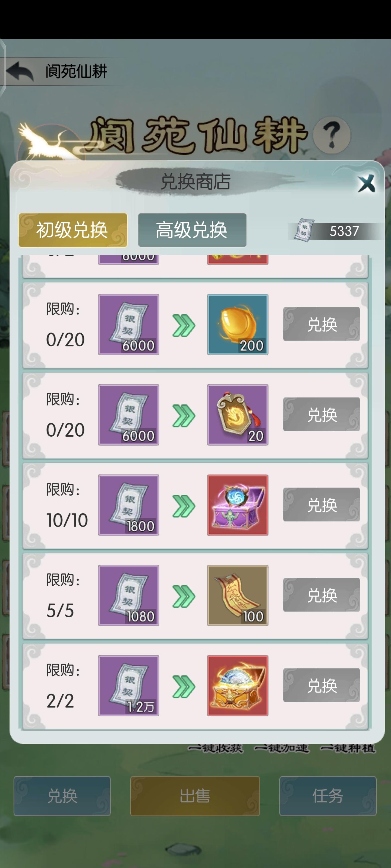Viewport: 391px width, 868px height.
Task: Click 兑换 for the dragon badge item
Action: (321, 414)
